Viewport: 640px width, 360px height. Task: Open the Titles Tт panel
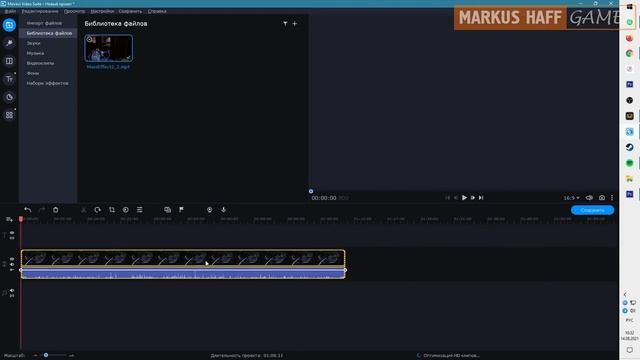[9, 79]
